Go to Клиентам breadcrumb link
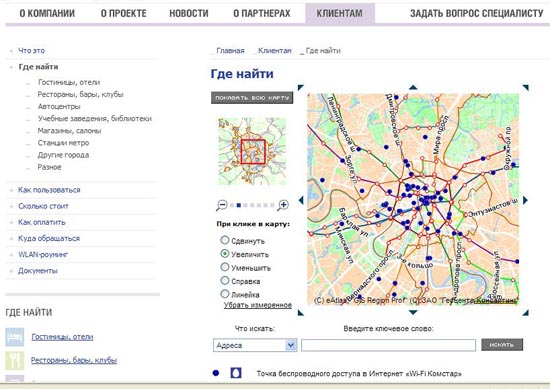This screenshot has height=389, width=550. [x=275, y=51]
